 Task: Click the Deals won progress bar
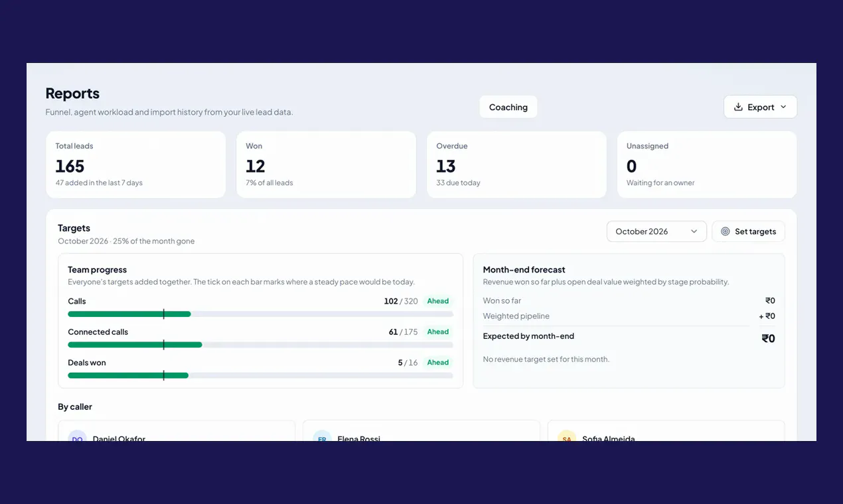pyautogui.click(x=260, y=375)
